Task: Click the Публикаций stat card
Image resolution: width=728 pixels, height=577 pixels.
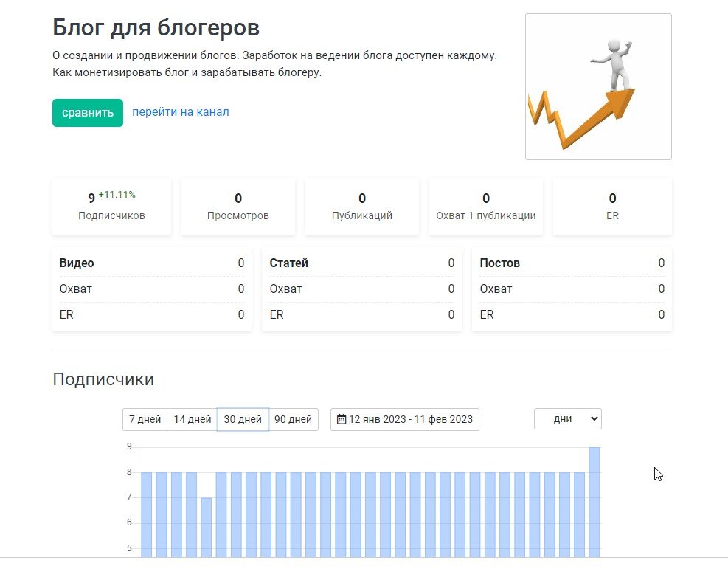Action: pyautogui.click(x=362, y=207)
